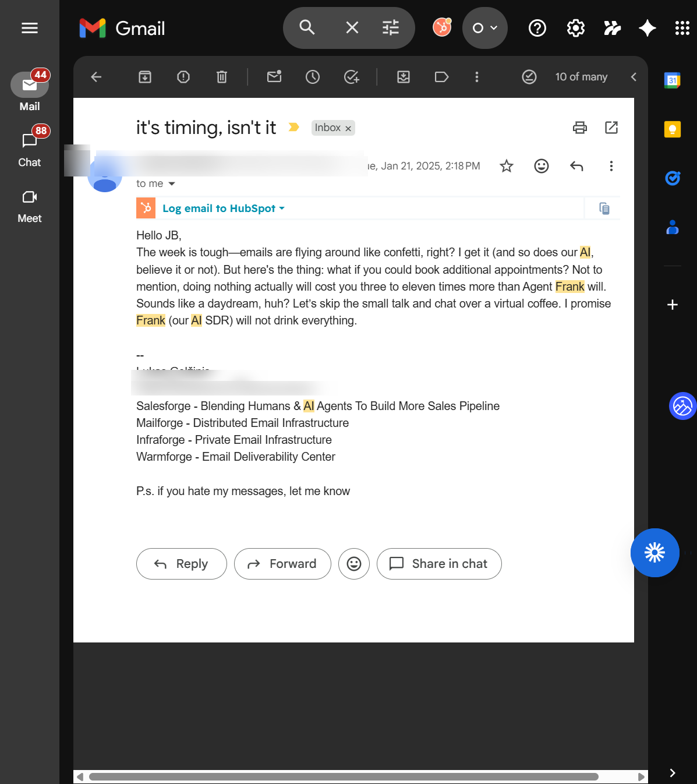Screen dimensions: 697x784
Task: Click the scrollbar right arrow
Action: pyautogui.click(x=641, y=776)
